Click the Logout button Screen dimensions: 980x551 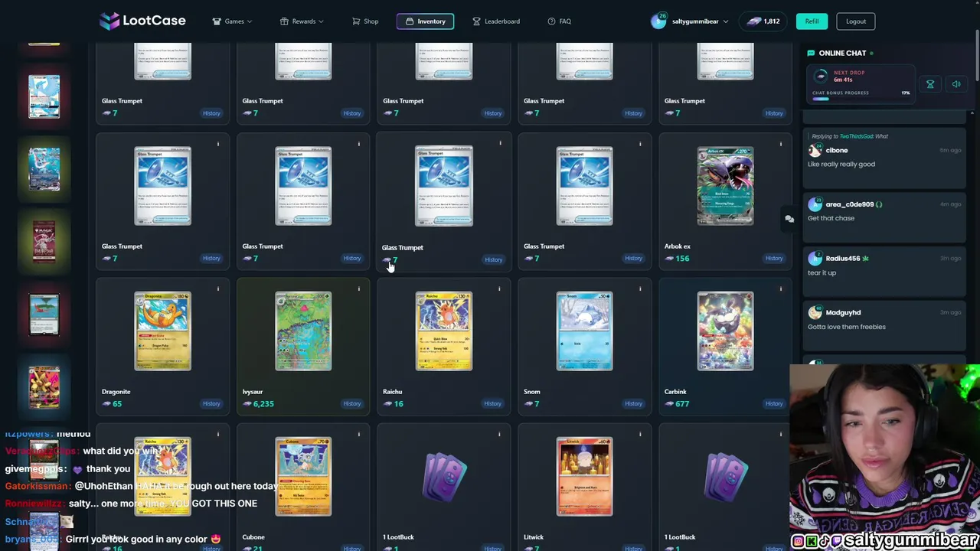pyautogui.click(x=856, y=21)
